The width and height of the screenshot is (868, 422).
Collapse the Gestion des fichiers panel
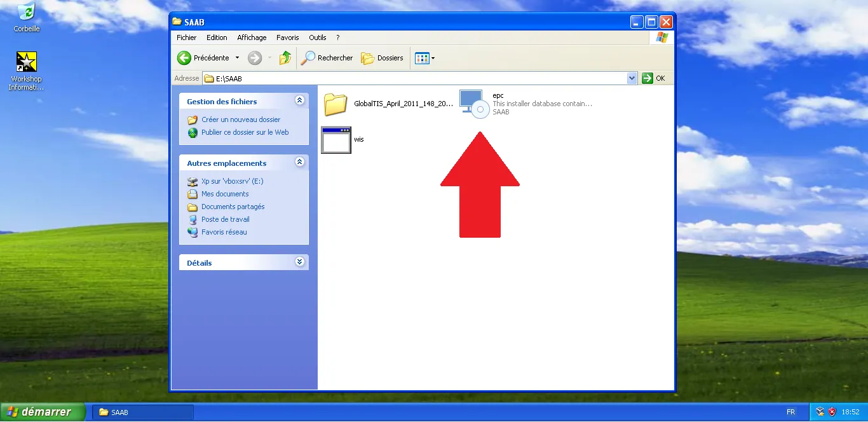[299, 101]
